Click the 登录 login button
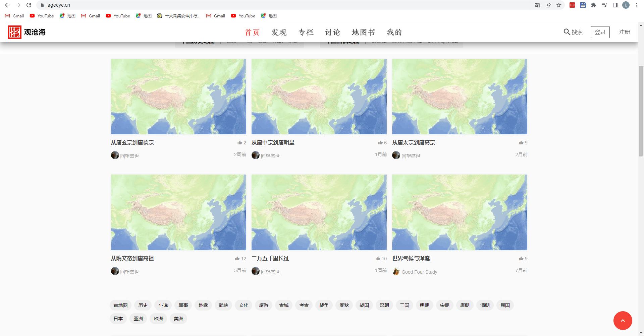This screenshot has height=336, width=644. pyautogui.click(x=600, y=32)
